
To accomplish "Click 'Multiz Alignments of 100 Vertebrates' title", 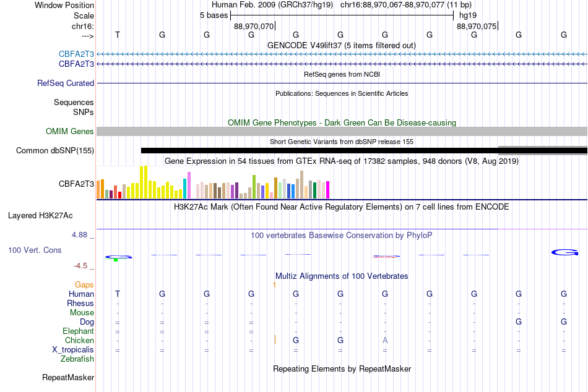I will 342,276.
